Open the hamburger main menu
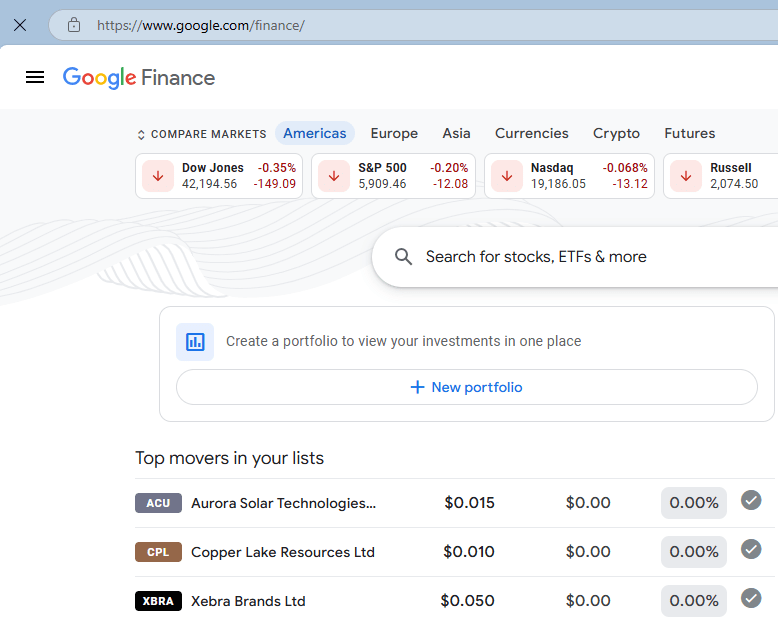Screen dimensions: 778x629 35,77
